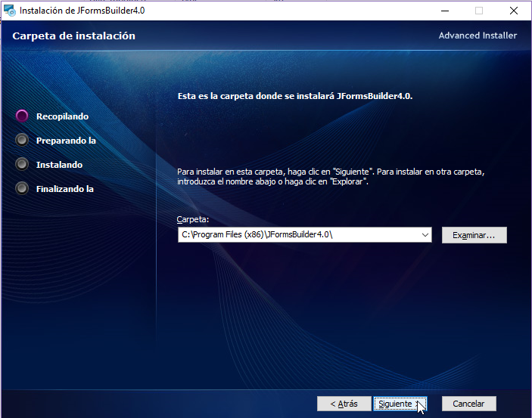This screenshot has width=532, height=418.
Task: Click the installer icon in title bar
Action: point(10,11)
